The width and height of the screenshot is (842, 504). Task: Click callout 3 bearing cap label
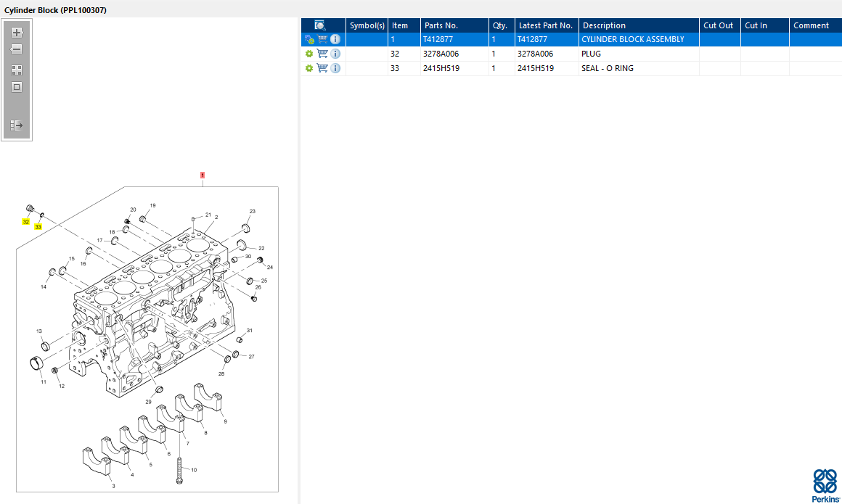[113, 487]
